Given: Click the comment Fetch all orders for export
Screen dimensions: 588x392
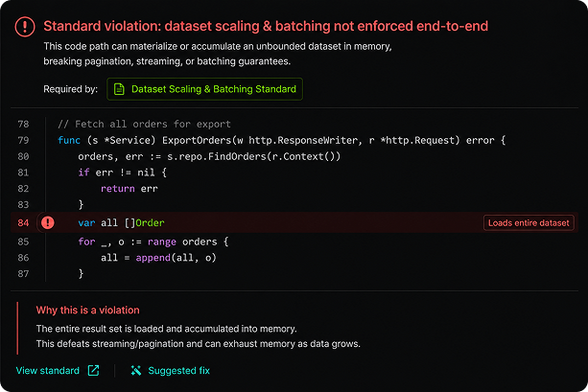Looking at the screenshot, I should [145, 124].
